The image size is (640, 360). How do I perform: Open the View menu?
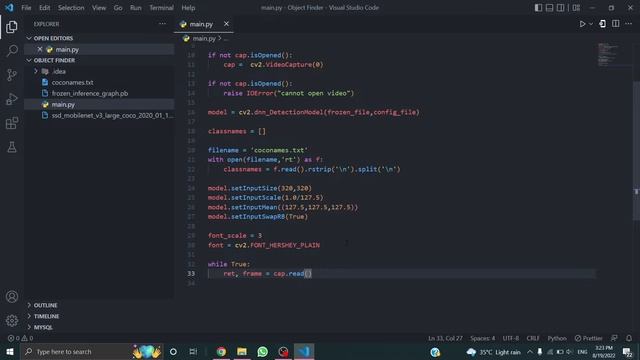click(99, 8)
